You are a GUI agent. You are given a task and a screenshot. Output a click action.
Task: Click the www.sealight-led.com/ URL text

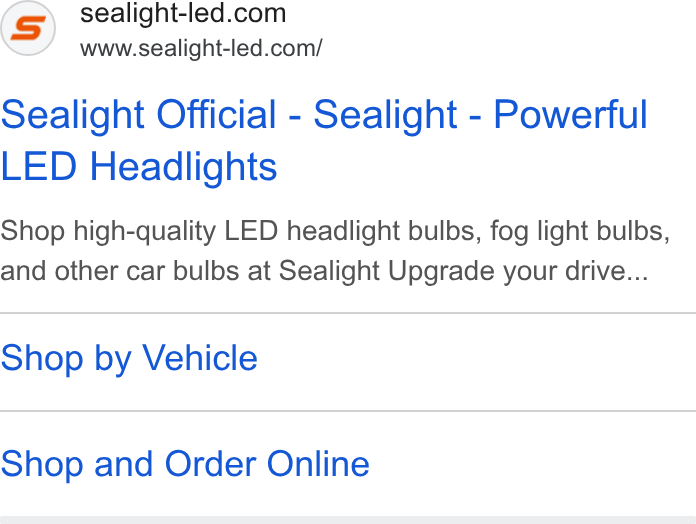coord(201,48)
